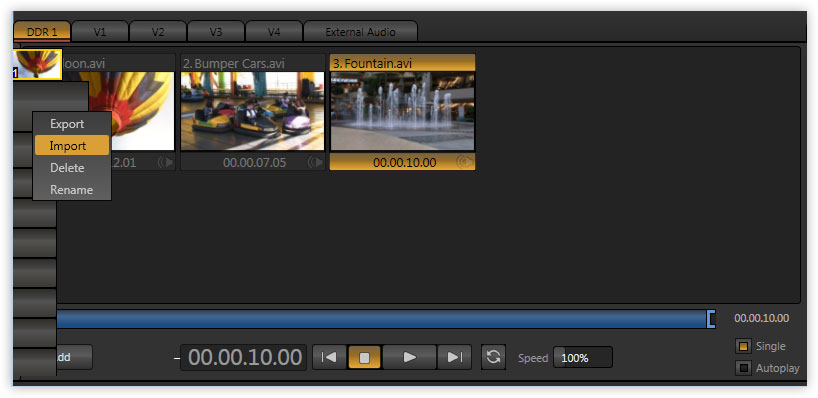Toggle Single playback mode
818x398 pixels.
(743, 346)
